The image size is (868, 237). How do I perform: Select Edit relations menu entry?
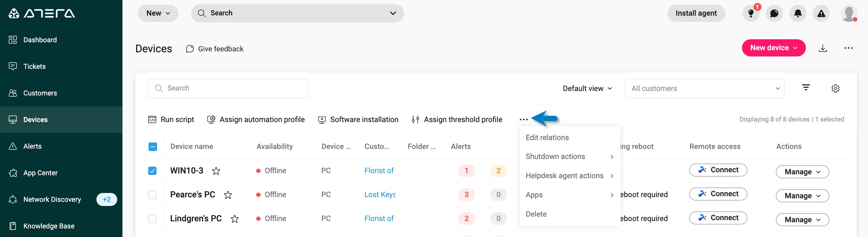(x=570, y=137)
